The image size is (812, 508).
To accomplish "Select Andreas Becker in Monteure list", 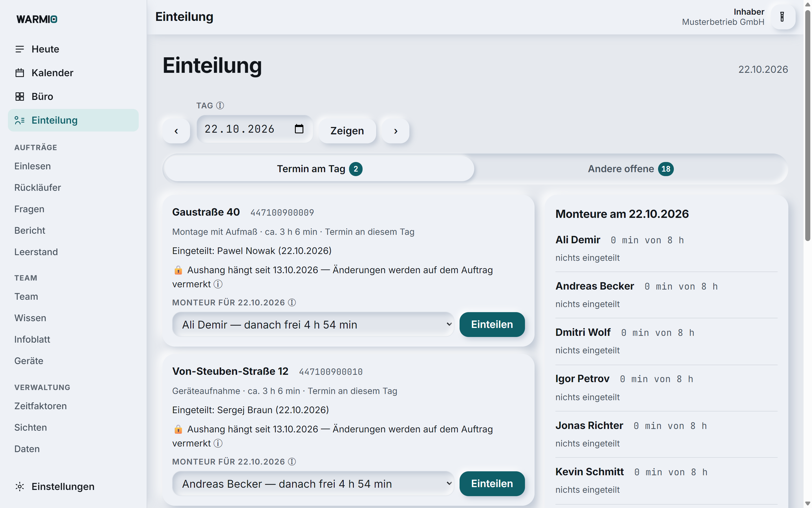I will point(595,286).
